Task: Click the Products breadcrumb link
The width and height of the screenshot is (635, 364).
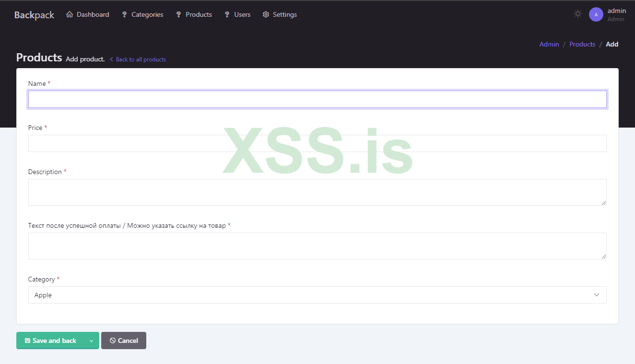Action: pos(582,44)
